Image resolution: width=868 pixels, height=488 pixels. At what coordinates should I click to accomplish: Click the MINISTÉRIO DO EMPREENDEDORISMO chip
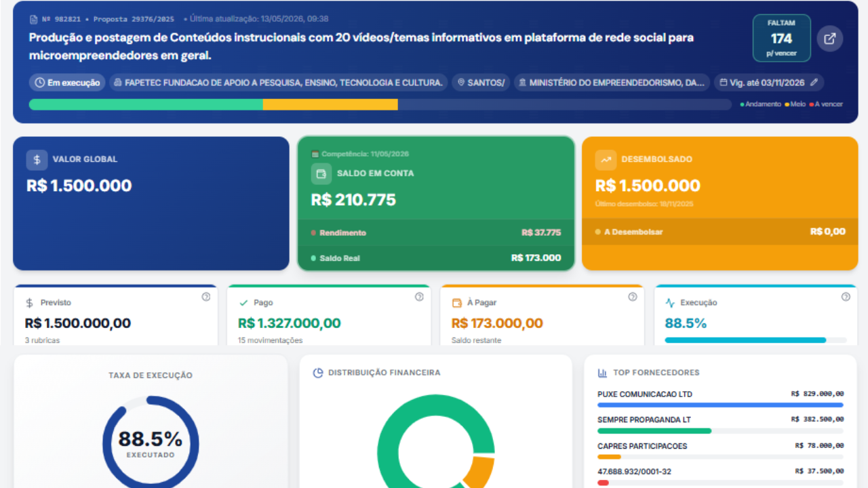coord(612,83)
